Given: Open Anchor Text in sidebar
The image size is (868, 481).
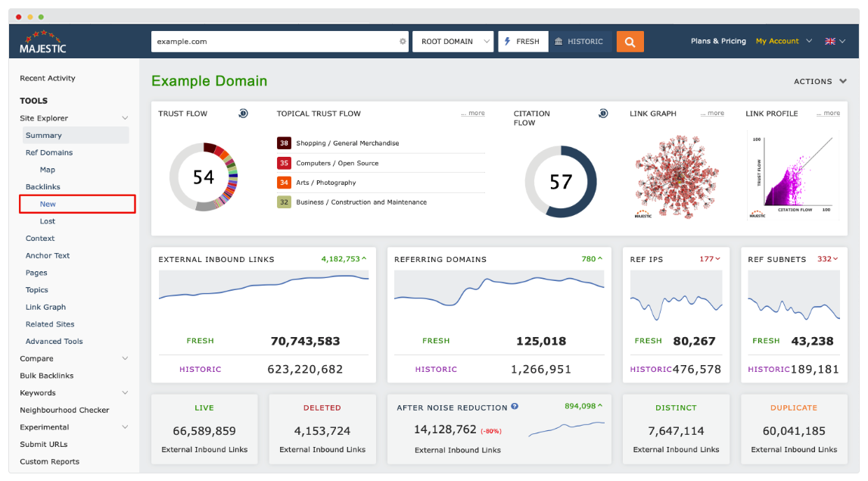Looking at the screenshot, I should [x=48, y=256].
